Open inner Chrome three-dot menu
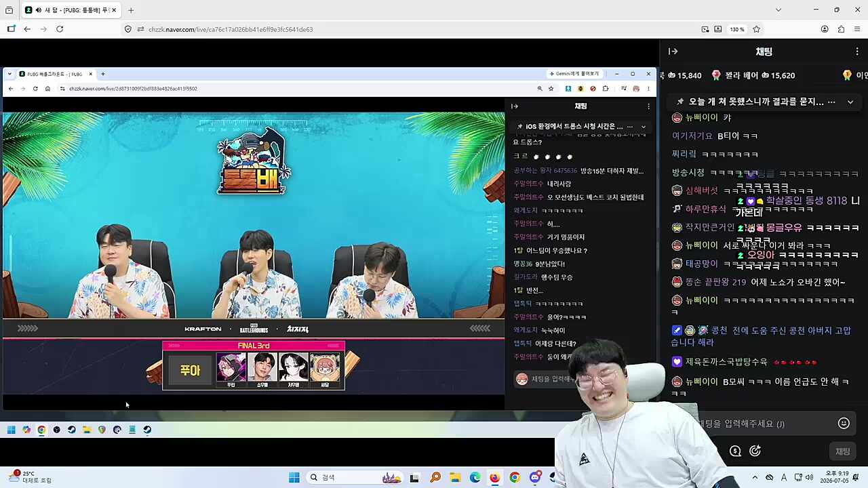 click(648, 89)
